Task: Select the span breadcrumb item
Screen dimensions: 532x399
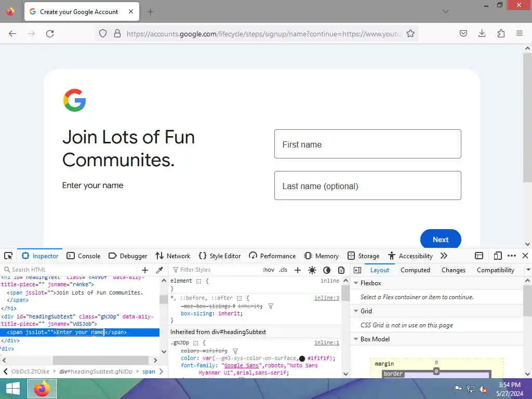Action: 149,371
